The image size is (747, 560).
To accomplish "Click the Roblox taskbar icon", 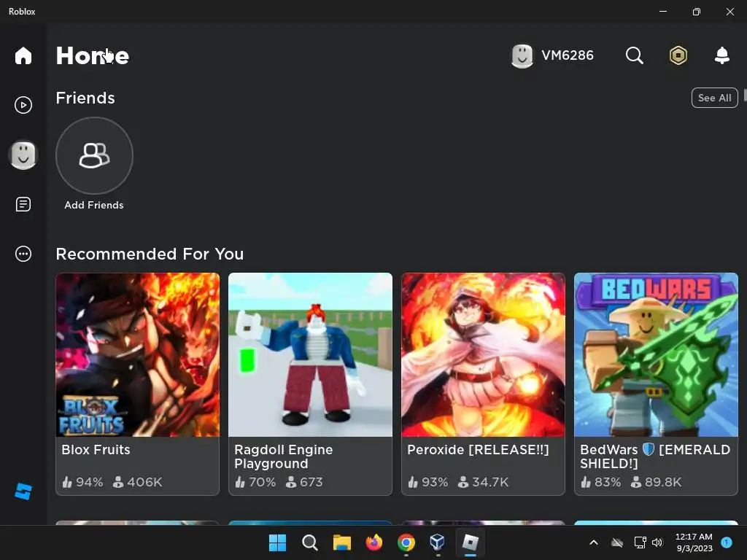I will pos(471,542).
